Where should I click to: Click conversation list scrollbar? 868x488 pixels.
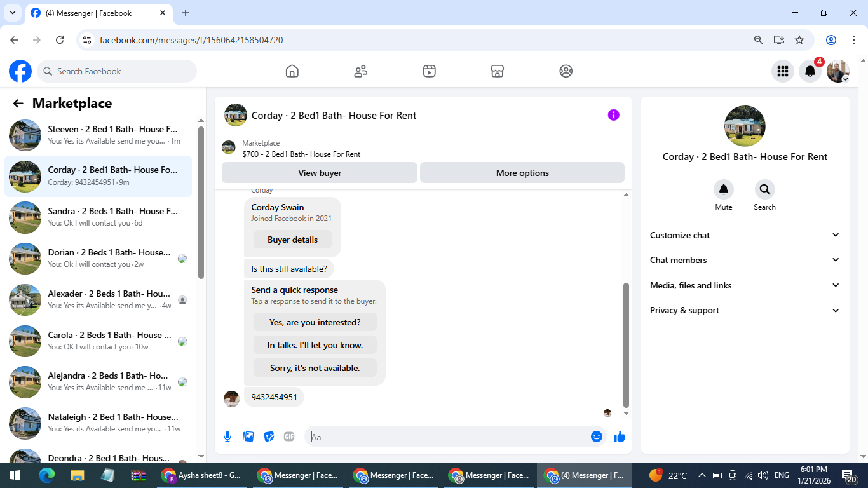[x=201, y=202]
